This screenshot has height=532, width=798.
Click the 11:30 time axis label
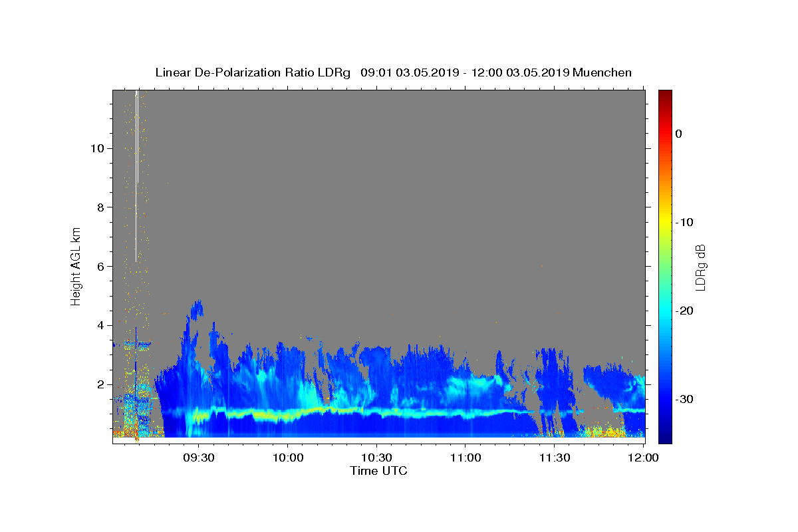(x=555, y=458)
